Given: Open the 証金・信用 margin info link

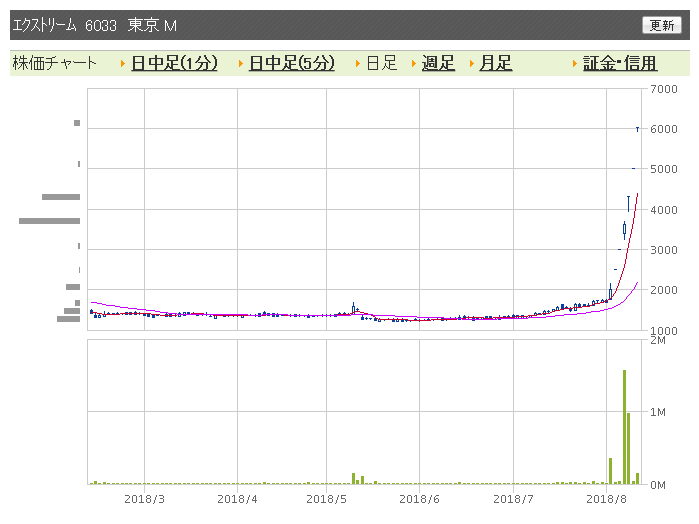Looking at the screenshot, I should [x=620, y=63].
